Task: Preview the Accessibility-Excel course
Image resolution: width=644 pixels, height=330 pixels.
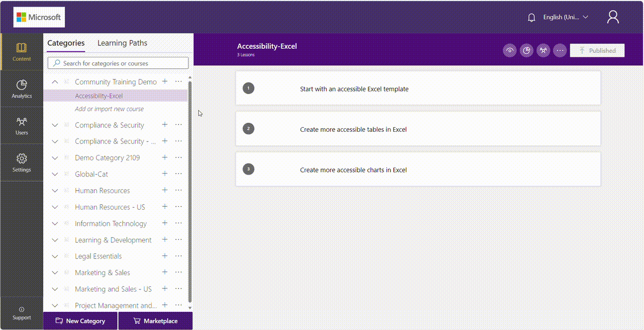Action: coord(509,50)
